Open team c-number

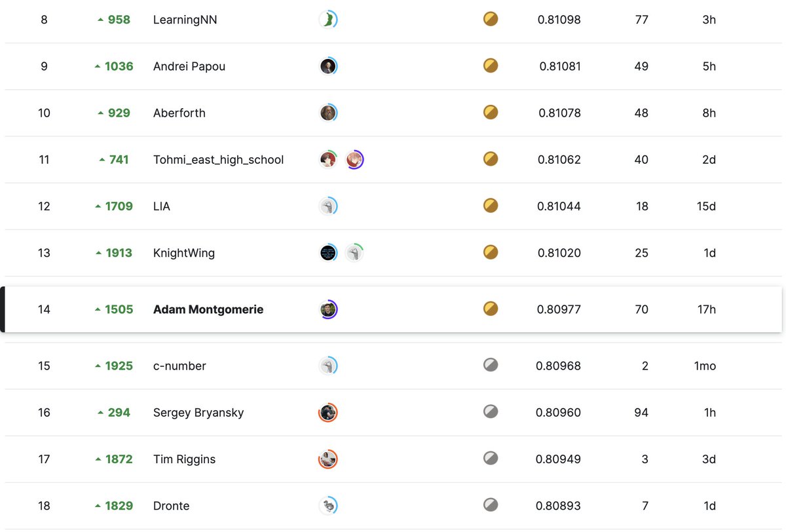pyautogui.click(x=179, y=366)
